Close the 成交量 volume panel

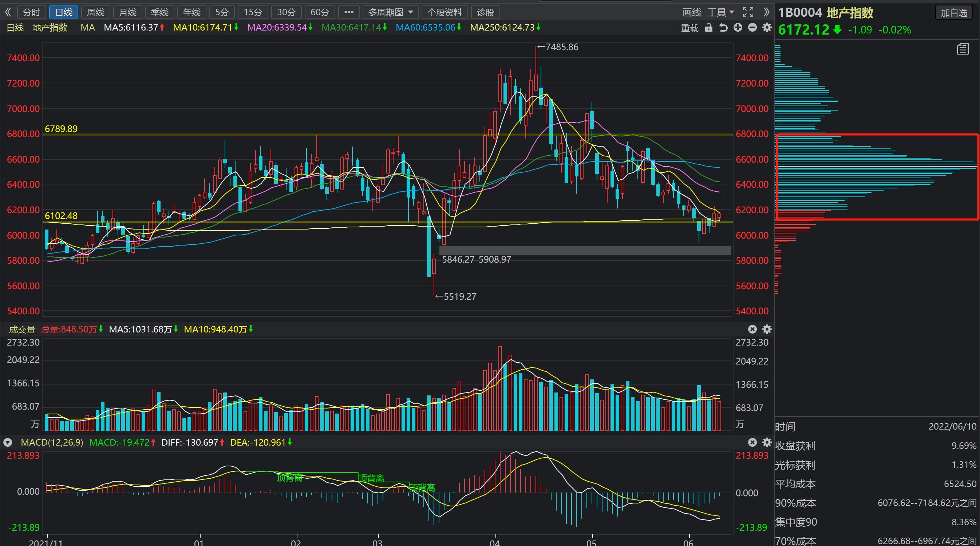752,329
